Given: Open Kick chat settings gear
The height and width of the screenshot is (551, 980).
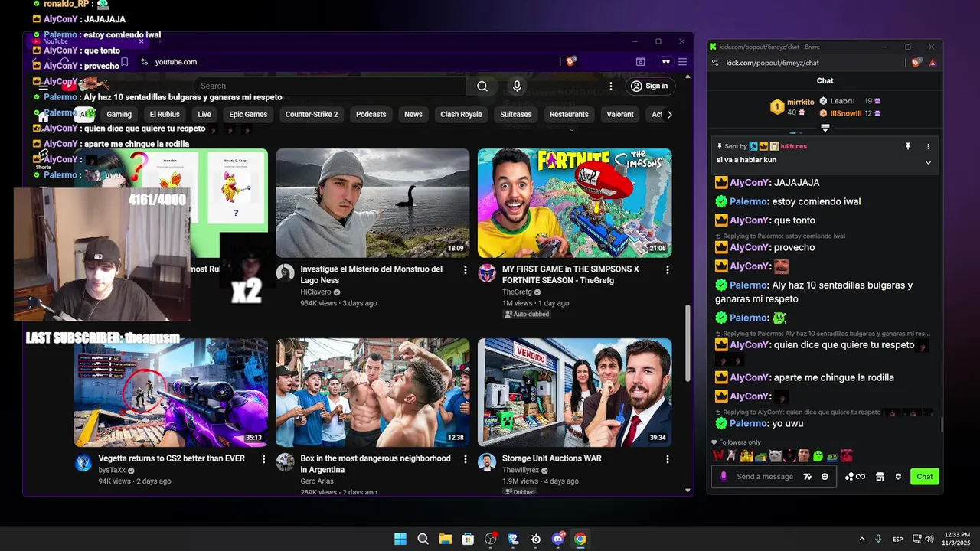Looking at the screenshot, I should point(898,477).
